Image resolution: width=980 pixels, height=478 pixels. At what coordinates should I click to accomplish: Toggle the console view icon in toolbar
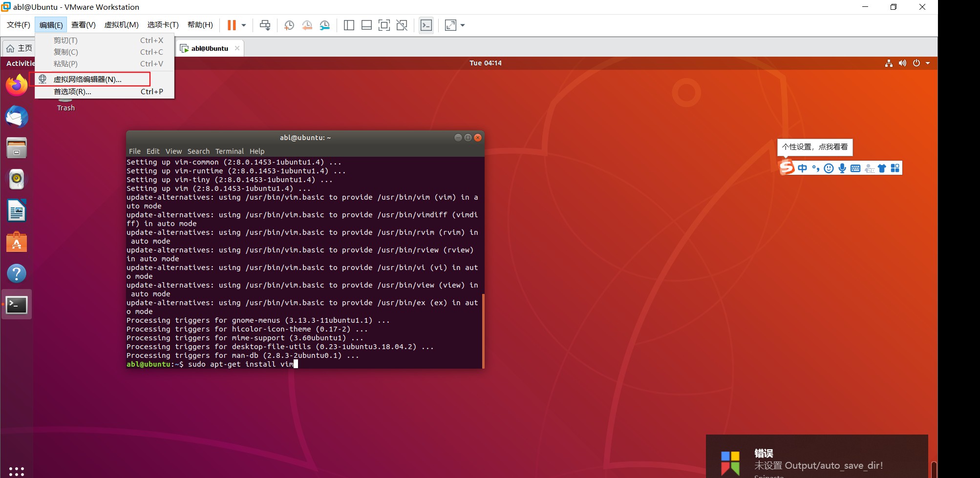(x=426, y=25)
